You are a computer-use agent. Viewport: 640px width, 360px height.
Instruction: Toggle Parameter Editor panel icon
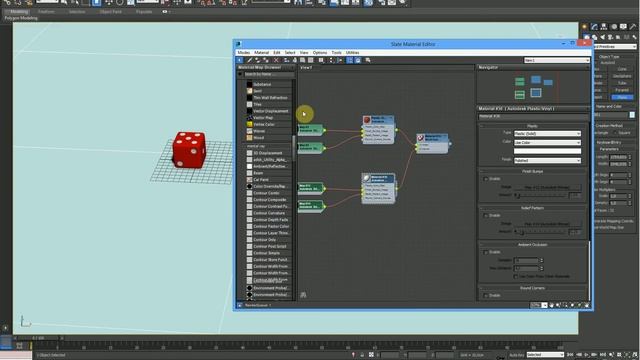click(358, 60)
